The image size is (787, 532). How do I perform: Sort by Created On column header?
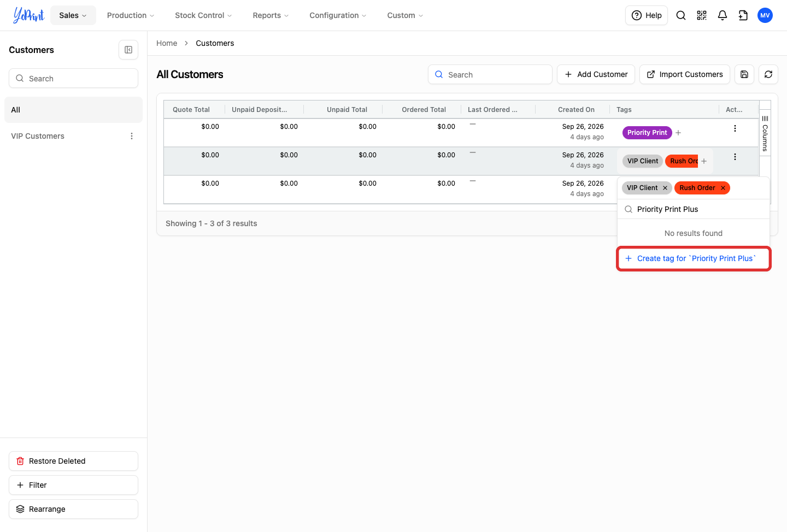click(x=576, y=110)
